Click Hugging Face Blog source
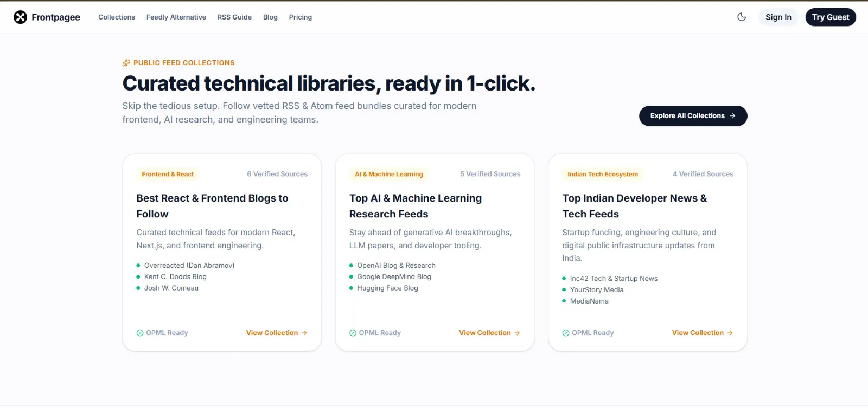This screenshot has height=412, width=868. 387,288
